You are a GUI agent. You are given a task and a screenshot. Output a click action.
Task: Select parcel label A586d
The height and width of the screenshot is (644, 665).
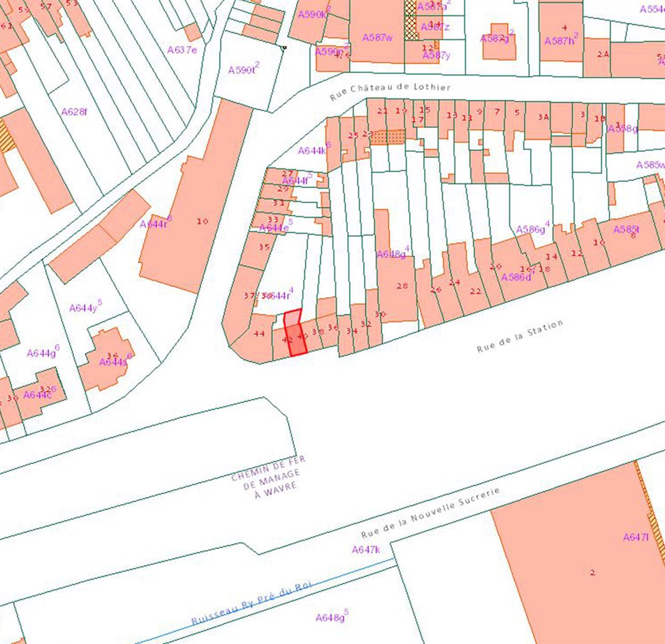coord(516,277)
